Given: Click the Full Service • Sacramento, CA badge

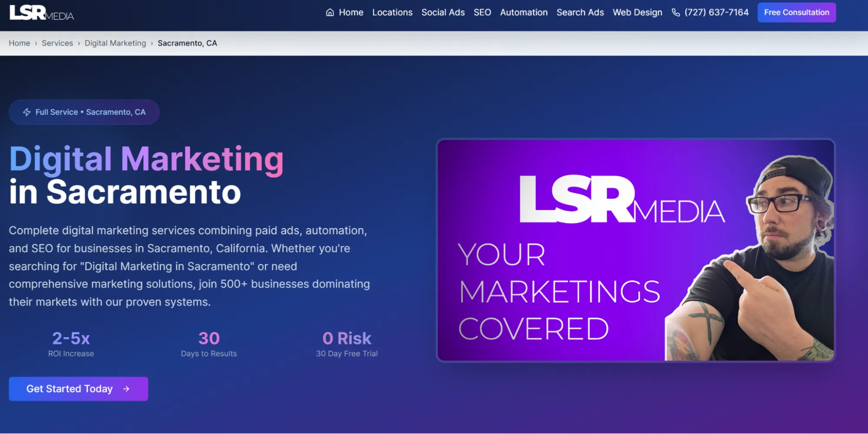Looking at the screenshot, I should tap(84, 112).
